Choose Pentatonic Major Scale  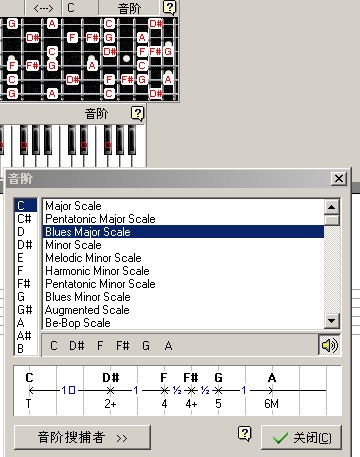pos(183,219)
